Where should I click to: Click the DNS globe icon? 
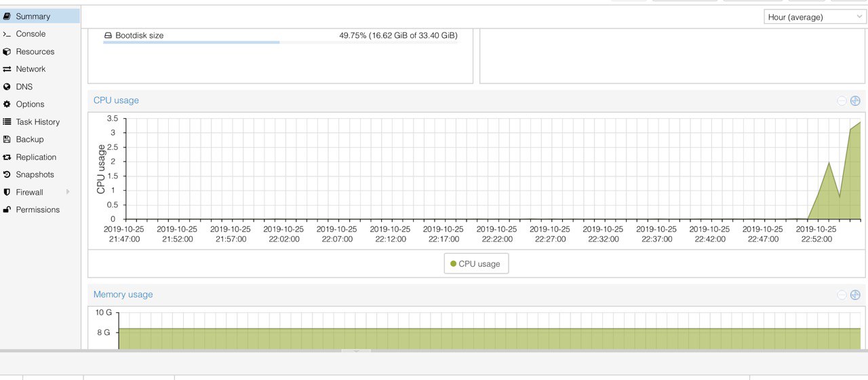pos(7,87)
